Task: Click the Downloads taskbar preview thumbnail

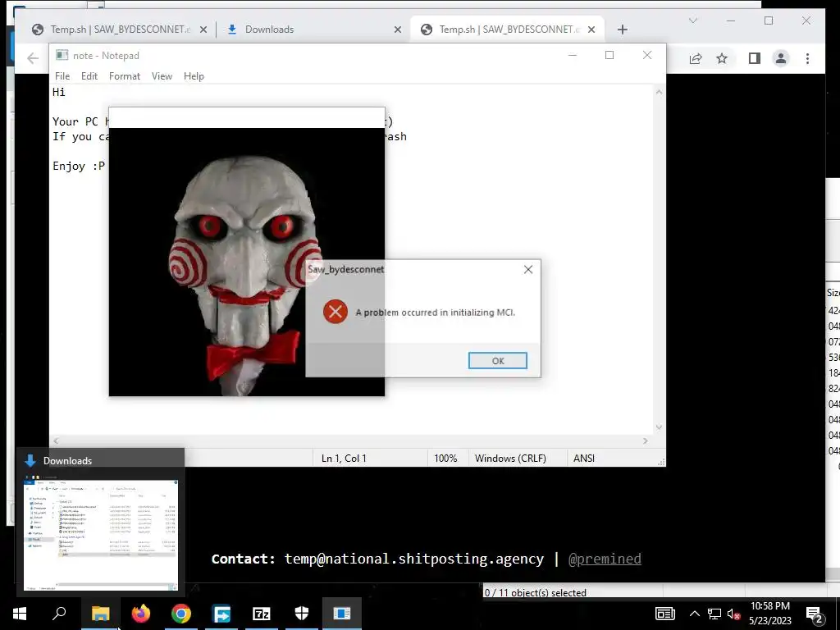Action: pyautogui.click(x=100, y=533)
